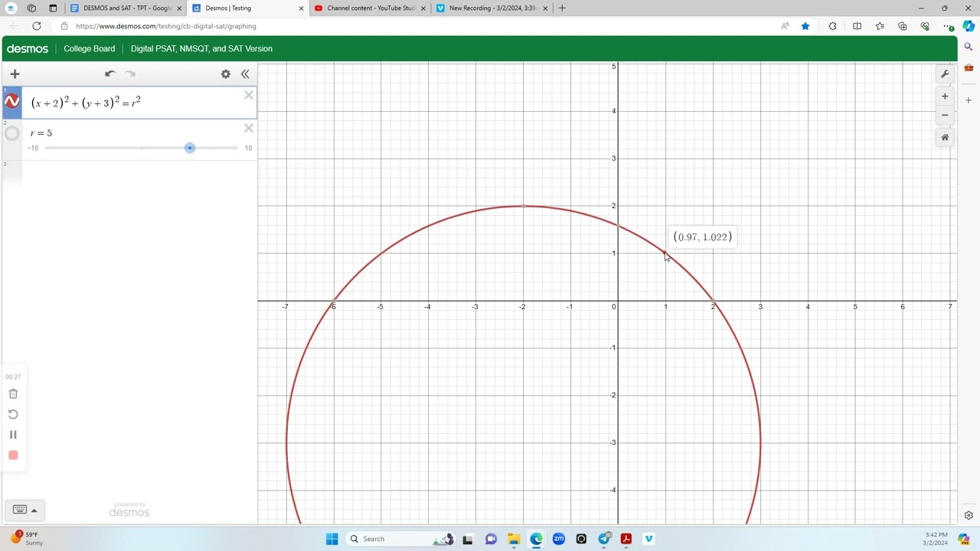The height and width of the screenshot is (551, 980).
Task: Open the Graph Settings wrench
Action: point(945,74)
